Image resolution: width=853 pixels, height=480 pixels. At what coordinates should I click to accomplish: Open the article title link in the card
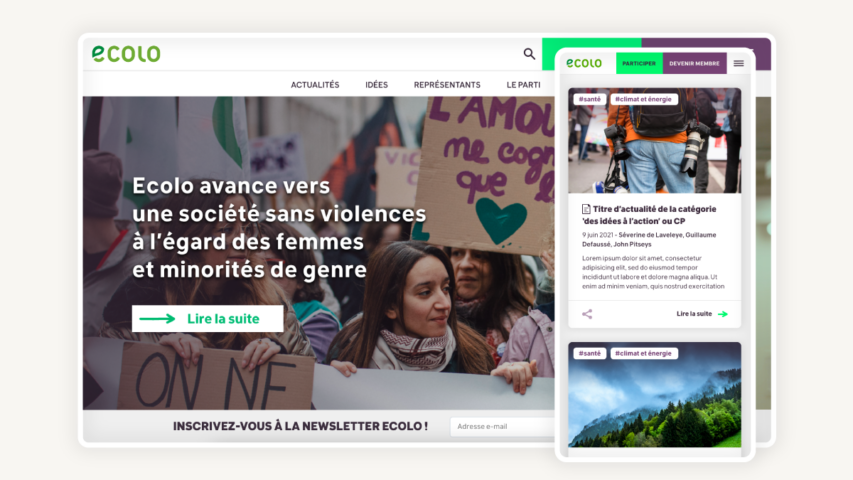(650, 215)
